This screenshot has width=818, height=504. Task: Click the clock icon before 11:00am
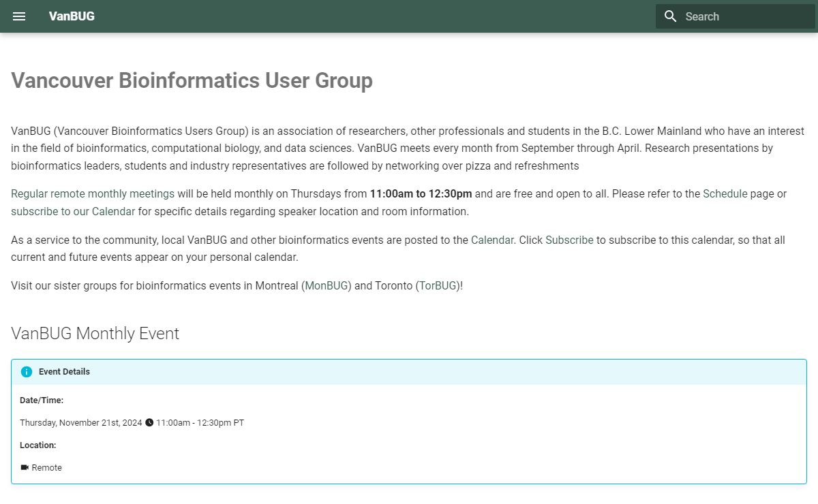[x=149, y=422]
